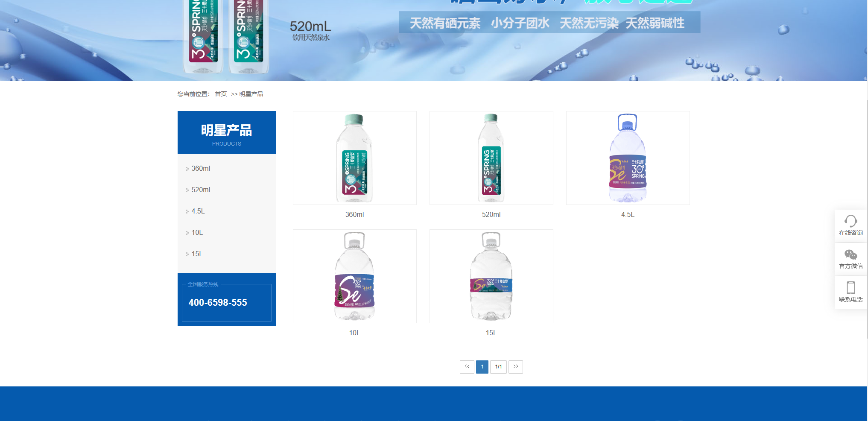This screenshot has width=868, height=421.
Task: Select page 1 in pagination
Action: [482, 367]
